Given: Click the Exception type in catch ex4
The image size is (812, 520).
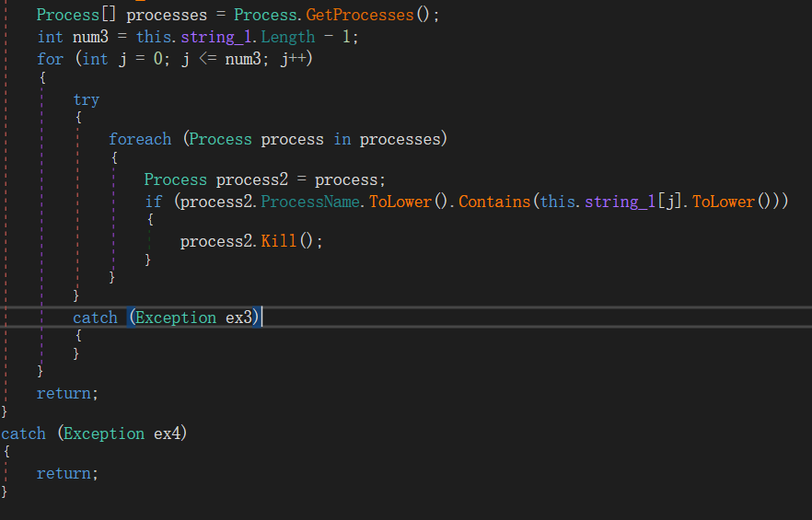Looking at the screenshot, I should 103,433.
